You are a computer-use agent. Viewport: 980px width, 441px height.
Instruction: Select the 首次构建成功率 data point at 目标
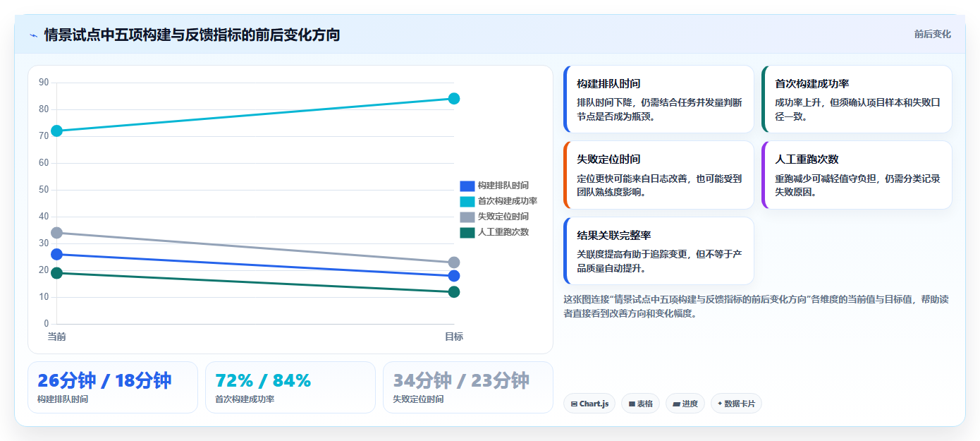454,99
